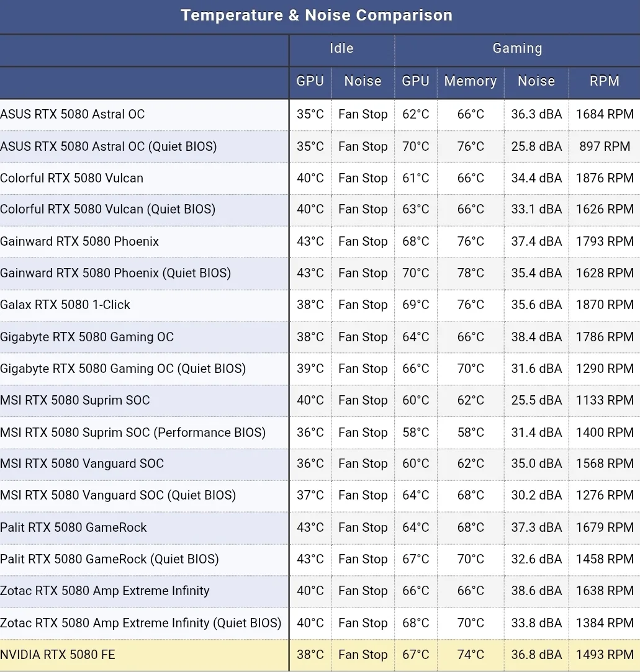The image size is (640, 672).
Task: Click the 74°C memory cell
Action: [x=471, y=655]
